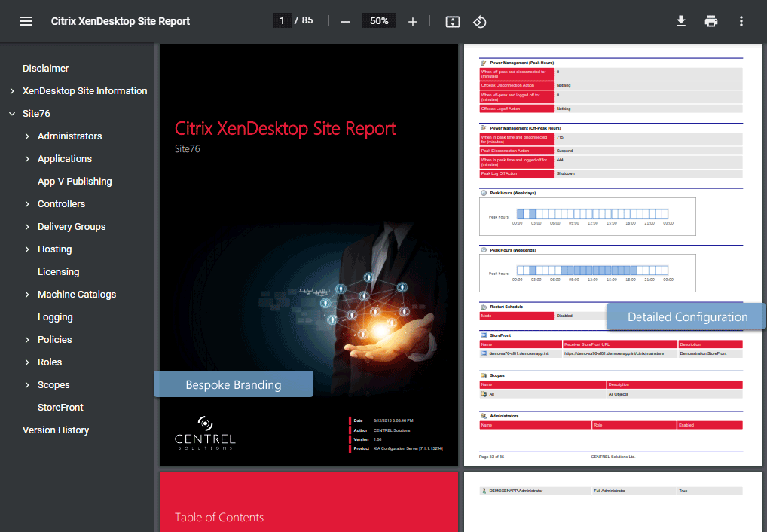Expand XenDesktop Site Information outline
The height and width of the screenshot is (532, 767).
[12, 91]
